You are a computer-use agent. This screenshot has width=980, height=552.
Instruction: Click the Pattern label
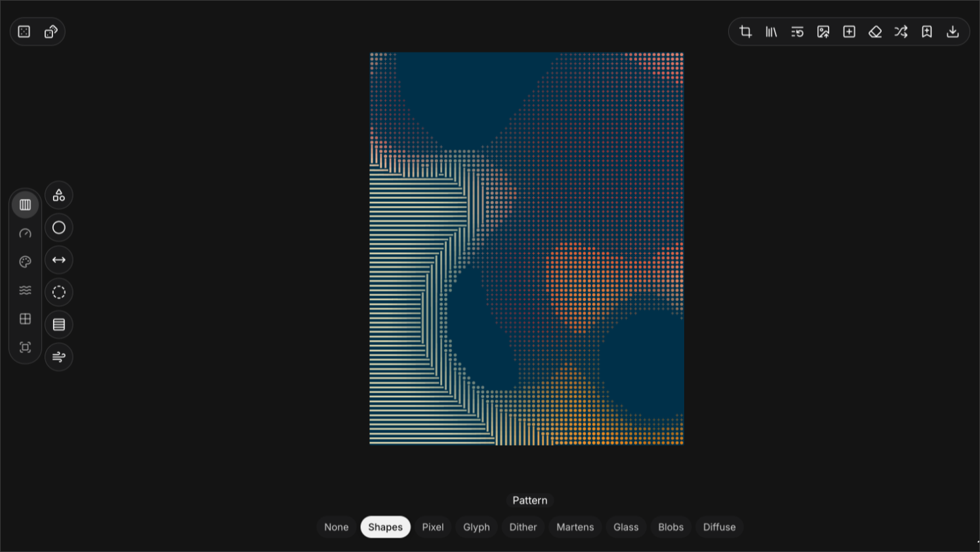point(530,500)
